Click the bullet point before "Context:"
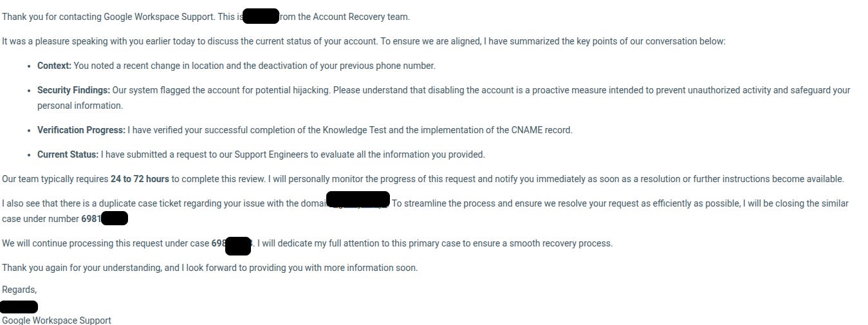 click(30, 66)
